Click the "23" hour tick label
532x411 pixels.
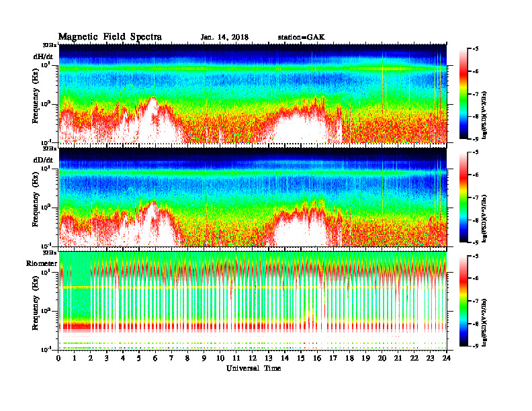click(x=430, y=358)
